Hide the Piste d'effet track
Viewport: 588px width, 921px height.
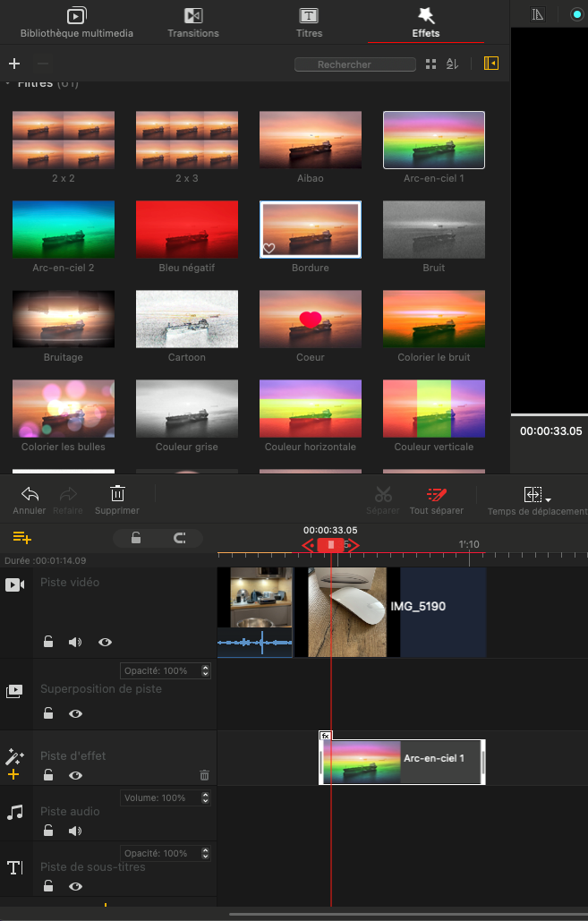tap(75, 775)
